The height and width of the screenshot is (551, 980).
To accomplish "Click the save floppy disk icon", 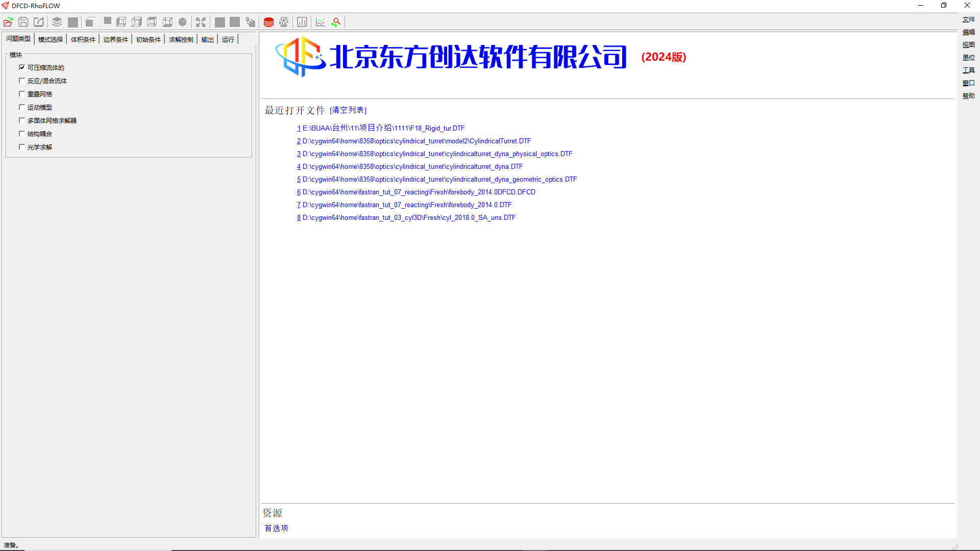I will pyautogui.click(x=23, y=22).
